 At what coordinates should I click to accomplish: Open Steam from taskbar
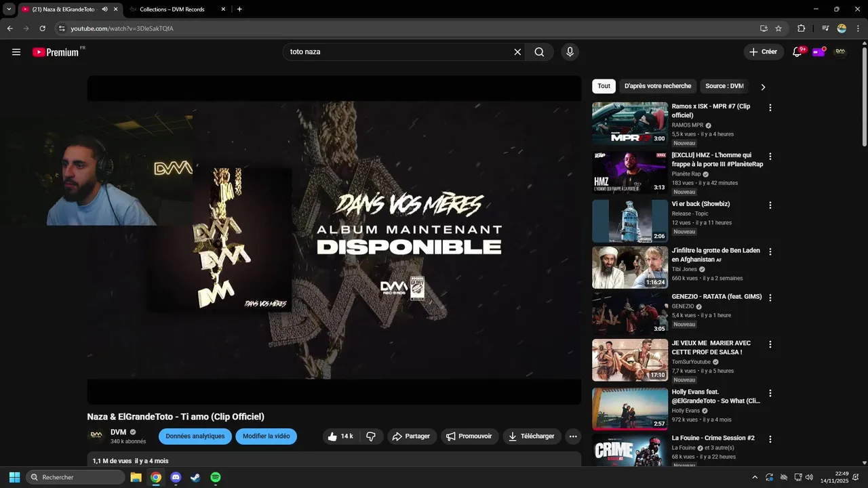[x=195, y=477]
